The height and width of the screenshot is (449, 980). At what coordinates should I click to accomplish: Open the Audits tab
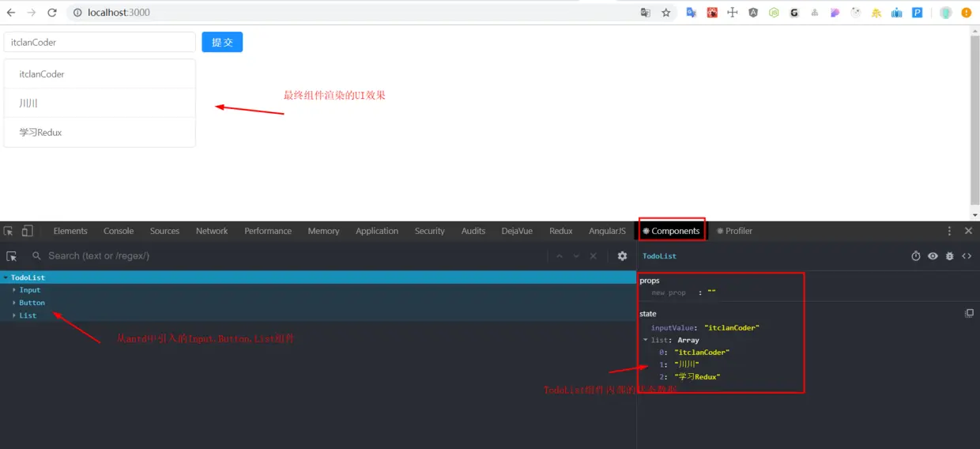(473, 231)
